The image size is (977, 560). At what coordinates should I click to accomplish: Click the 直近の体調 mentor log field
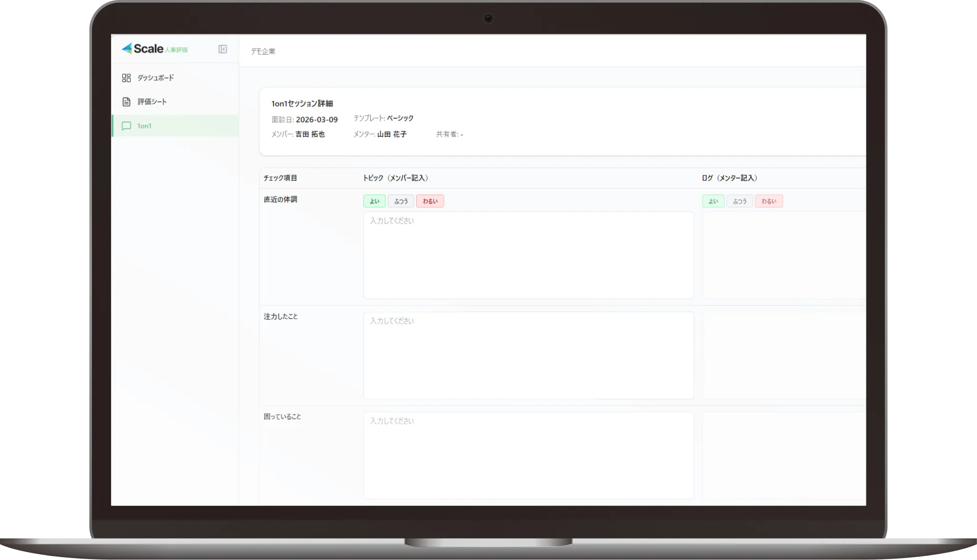coord(784,255)
